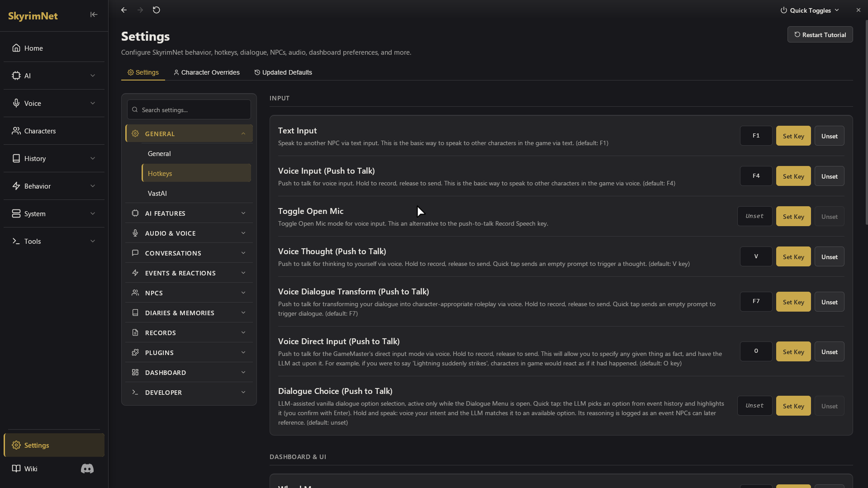Click the Voice microphone icon
Viewport: 868px width, 488px height.
point(16,103)
